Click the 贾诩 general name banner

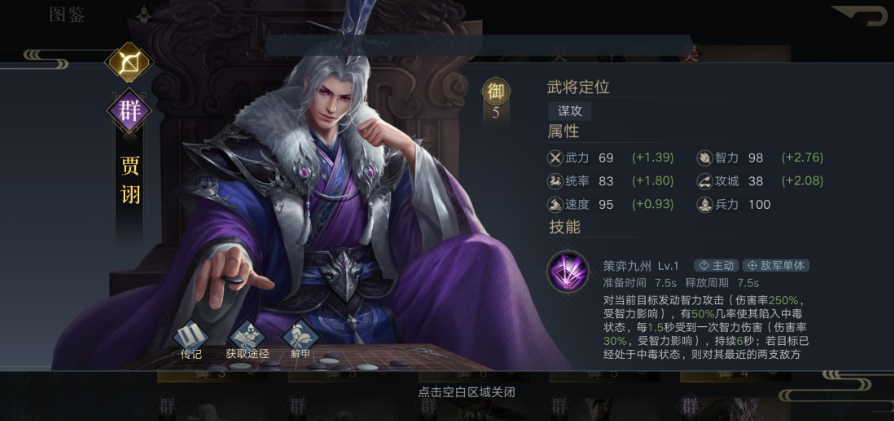[130, 181]
